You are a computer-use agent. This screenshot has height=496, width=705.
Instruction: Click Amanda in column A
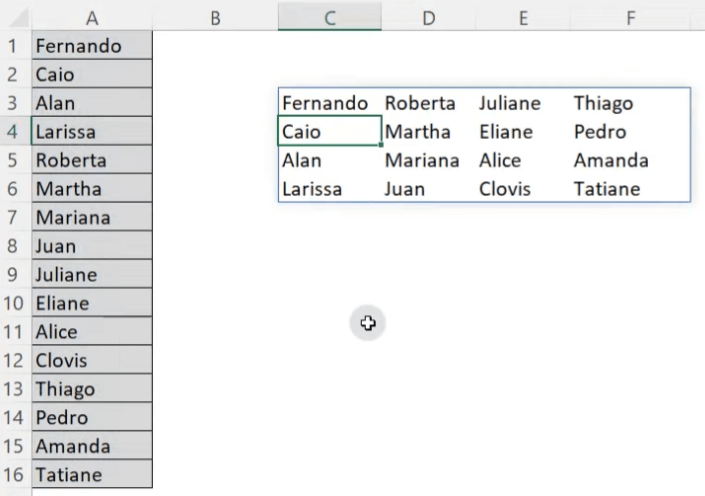(92, 446)
